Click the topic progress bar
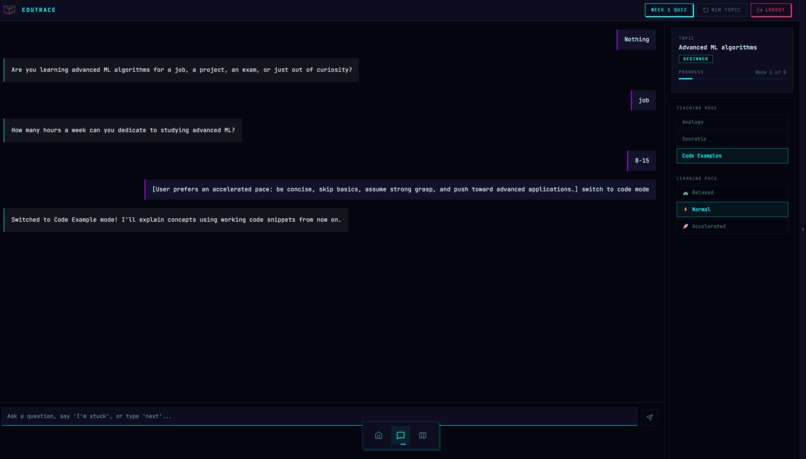Image resolution: width=806 pixels, height=459 pixels. tap(732, 79)
